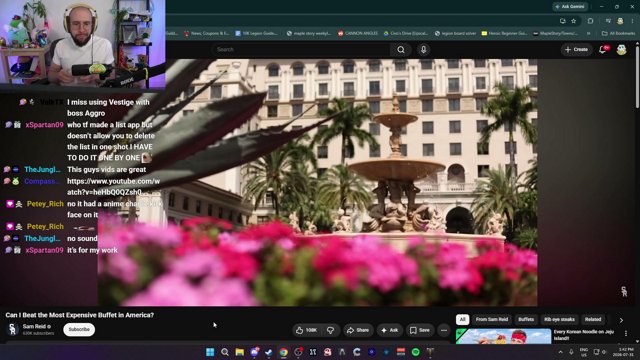Open Windows Start menu
Image resolution: width=640 pixels, height=360 pixels.
[210, 352]
